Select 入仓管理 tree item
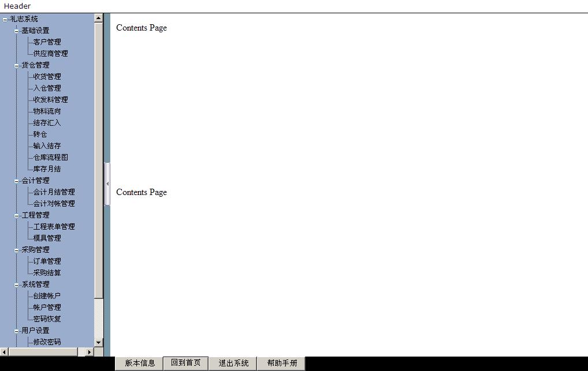 [47, 88]
